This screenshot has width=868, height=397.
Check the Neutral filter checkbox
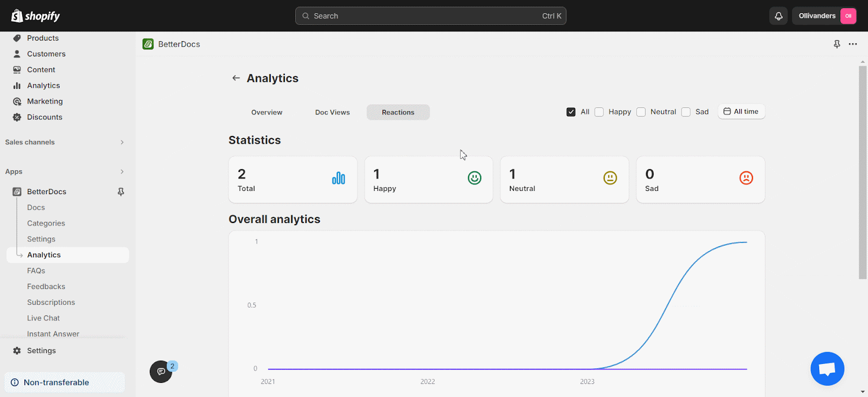pyautogui.click(x=641, y=112)
